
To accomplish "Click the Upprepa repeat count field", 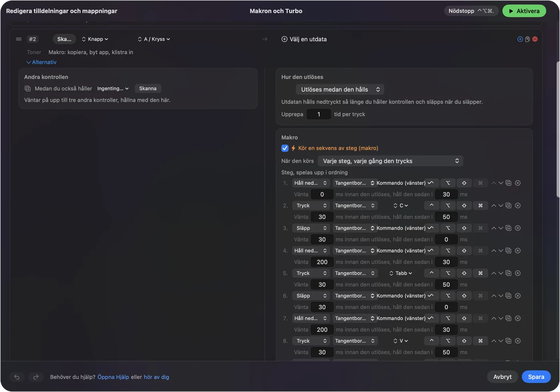I will (x=319, y=114).
